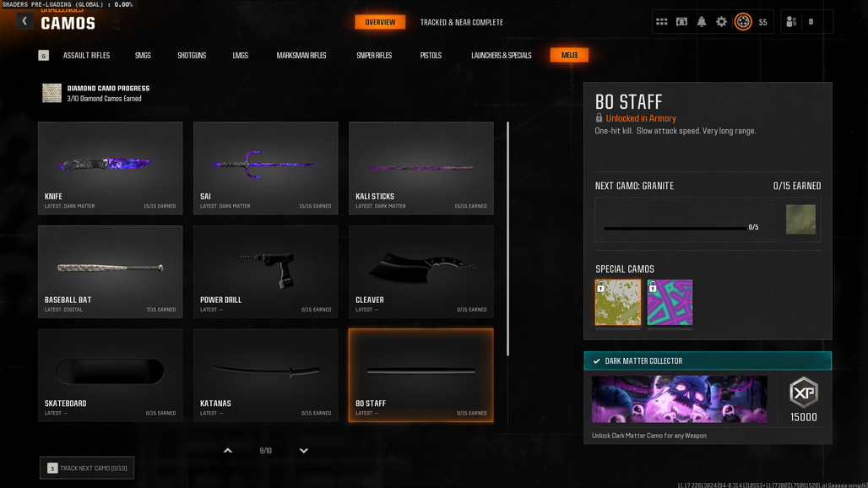Click the Dark Matter Collector artwork
This screenshot has height=488, width=868.
[x=679, y=399]
